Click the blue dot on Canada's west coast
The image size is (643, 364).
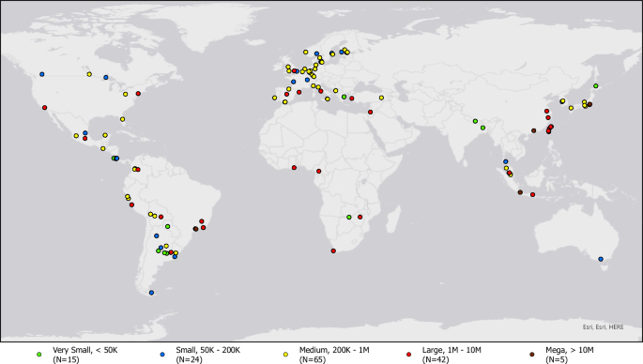[42, 74]
